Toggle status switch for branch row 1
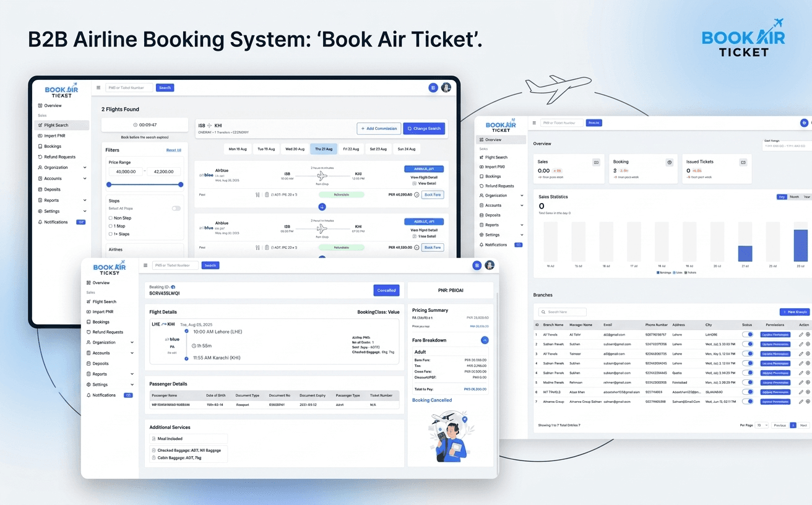This screenshot has height=505, width=812. click(x=748, y=335)
